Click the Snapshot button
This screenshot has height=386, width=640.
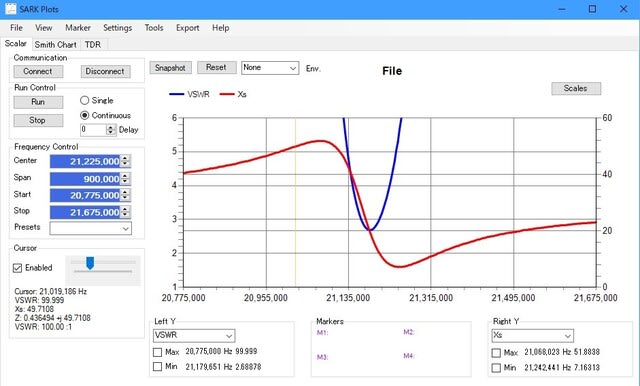pyautogui.click(x=170, y=68)
